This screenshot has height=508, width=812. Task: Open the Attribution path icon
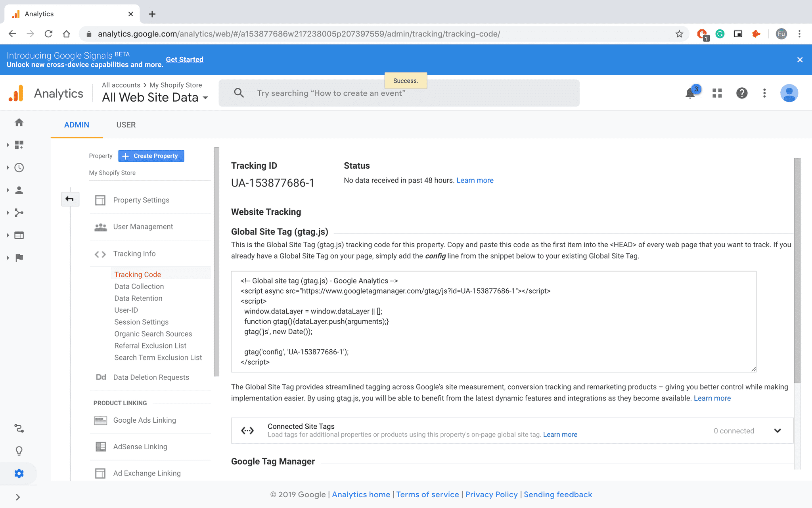click(19, 428)
